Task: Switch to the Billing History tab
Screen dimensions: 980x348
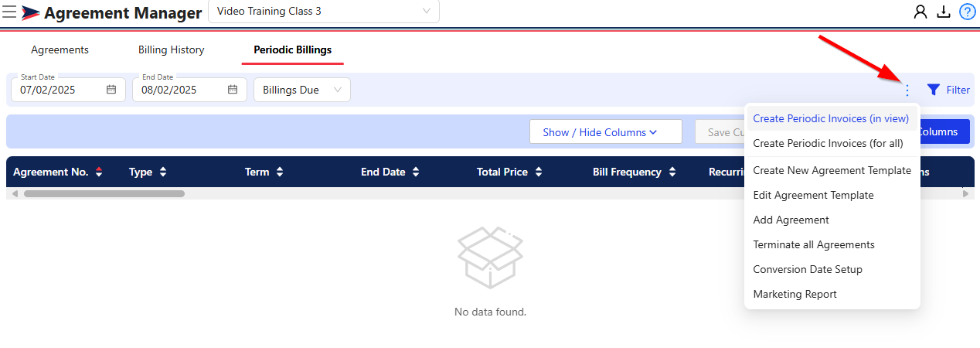Action: click(172, 49)
